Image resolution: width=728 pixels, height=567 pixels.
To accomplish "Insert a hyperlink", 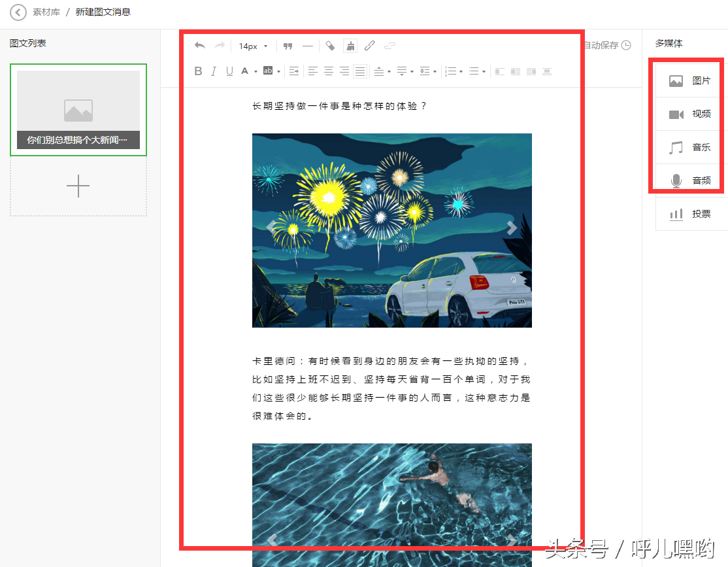I will (x=370, y=46).
